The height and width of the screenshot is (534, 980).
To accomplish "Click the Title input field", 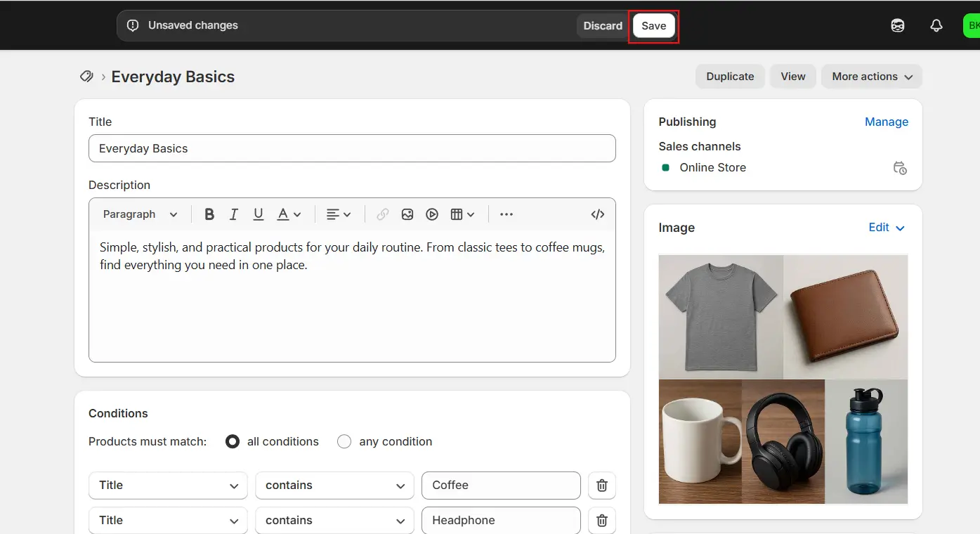I will point(352,148).
